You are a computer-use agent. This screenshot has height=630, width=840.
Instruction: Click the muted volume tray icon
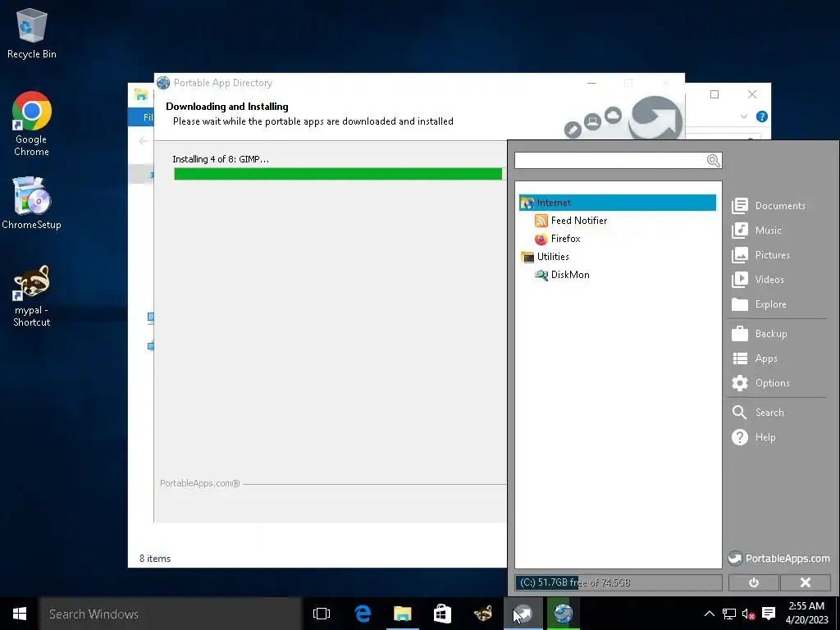click(748, 614)
